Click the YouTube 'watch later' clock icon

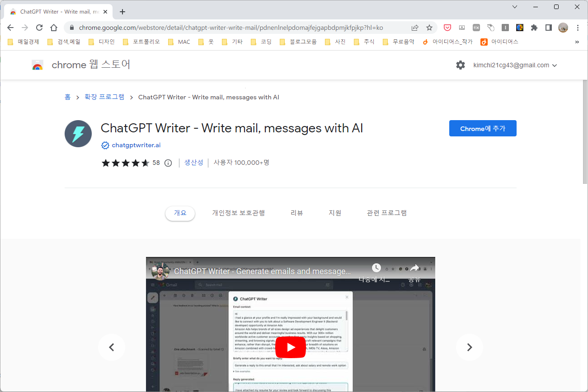click(376, 268)
